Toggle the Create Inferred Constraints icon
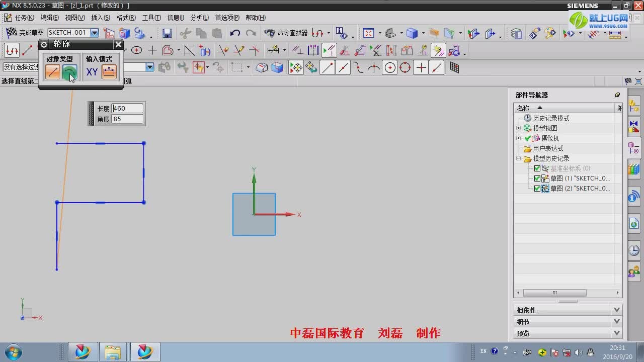The height and width of the screenshot is (362, 644). [x=438, y=50]
